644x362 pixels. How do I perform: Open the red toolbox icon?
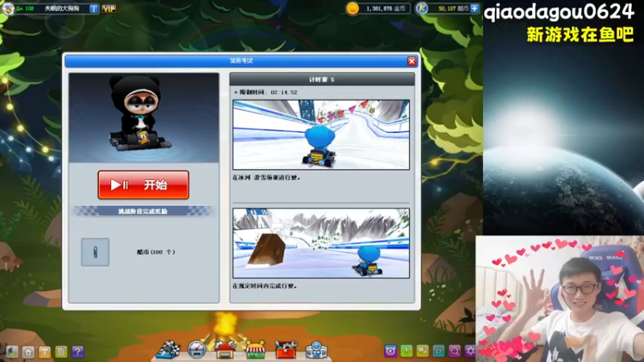click(286, 350)
